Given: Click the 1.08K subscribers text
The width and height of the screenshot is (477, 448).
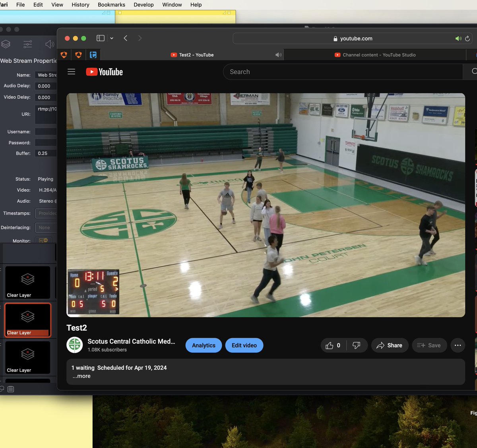Looking at the screenshot, I should (x=107, y=350).
